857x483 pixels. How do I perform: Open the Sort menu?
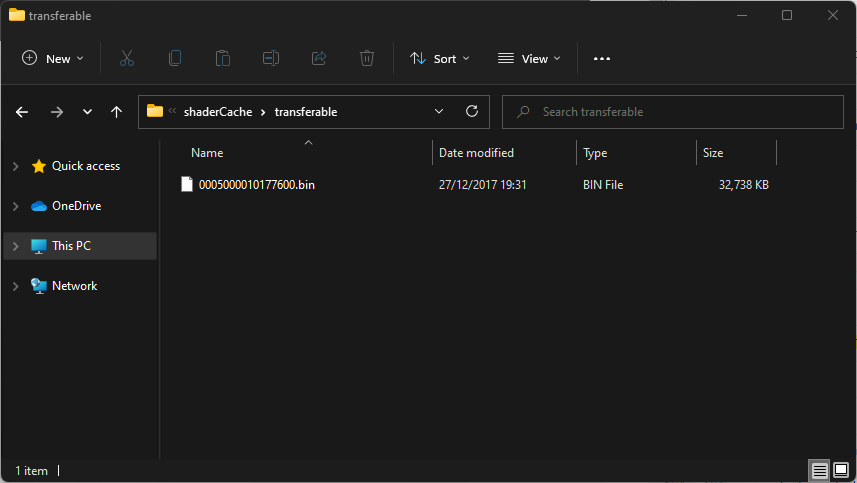click(x=440, y=58)
